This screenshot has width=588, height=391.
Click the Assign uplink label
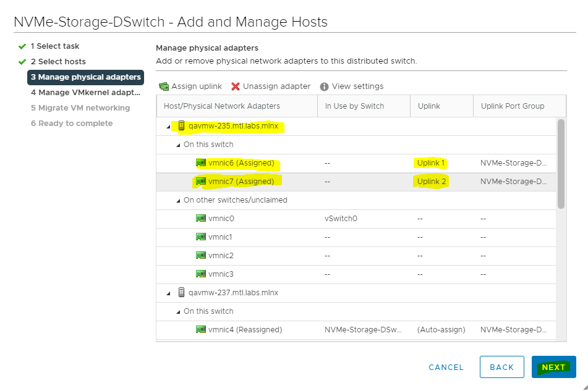point(197,86)
